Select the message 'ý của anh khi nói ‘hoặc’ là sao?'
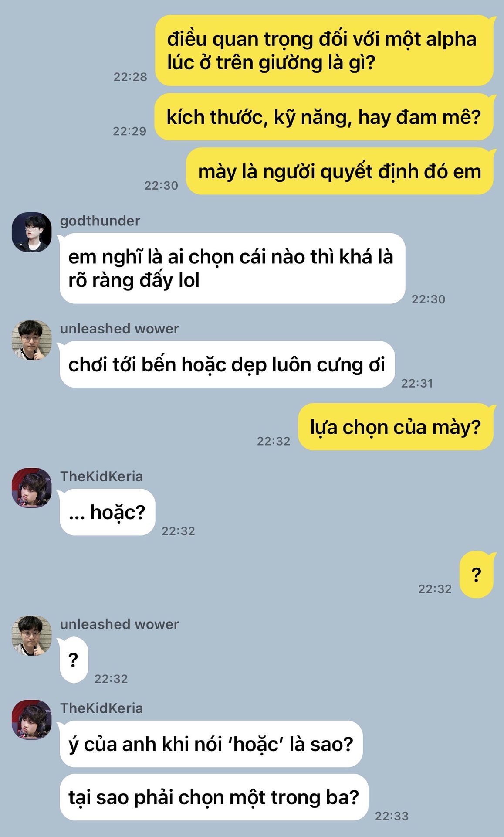The height and width of the screenshot is (837, 504). click(211, 744)
